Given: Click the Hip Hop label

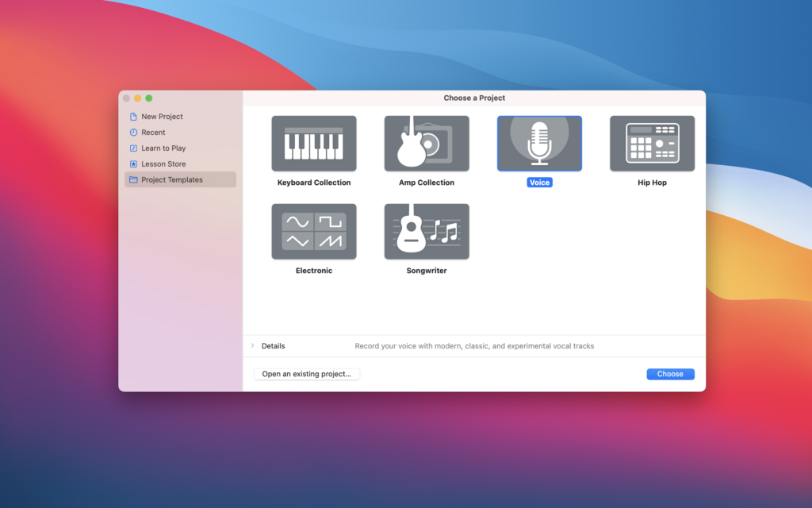Looking at the screenshot, I should coord(652,183).
